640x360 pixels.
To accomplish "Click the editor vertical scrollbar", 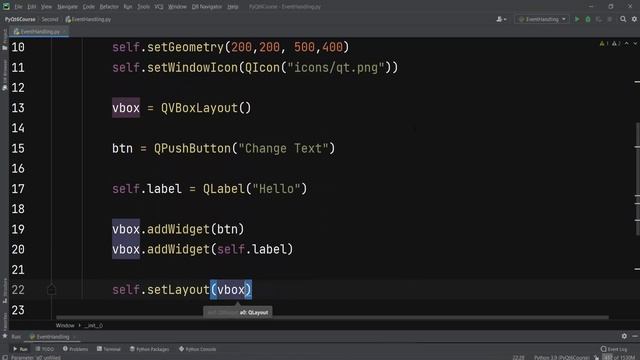I will (x=637, y=178).
